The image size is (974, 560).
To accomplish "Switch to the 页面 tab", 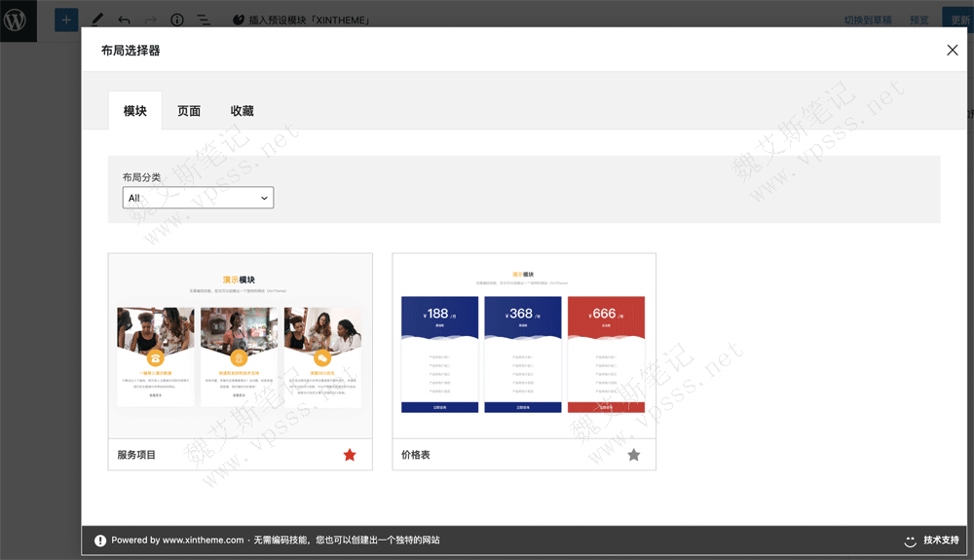I will [x=189, y=111].
